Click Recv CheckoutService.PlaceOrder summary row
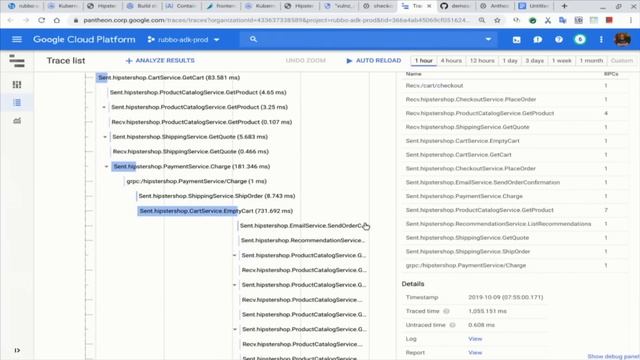This screenshot has height=360, width=640. (515, 100)
